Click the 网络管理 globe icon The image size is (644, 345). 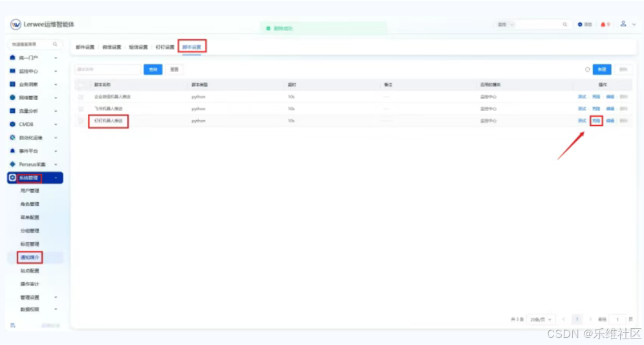pos(12,98)
